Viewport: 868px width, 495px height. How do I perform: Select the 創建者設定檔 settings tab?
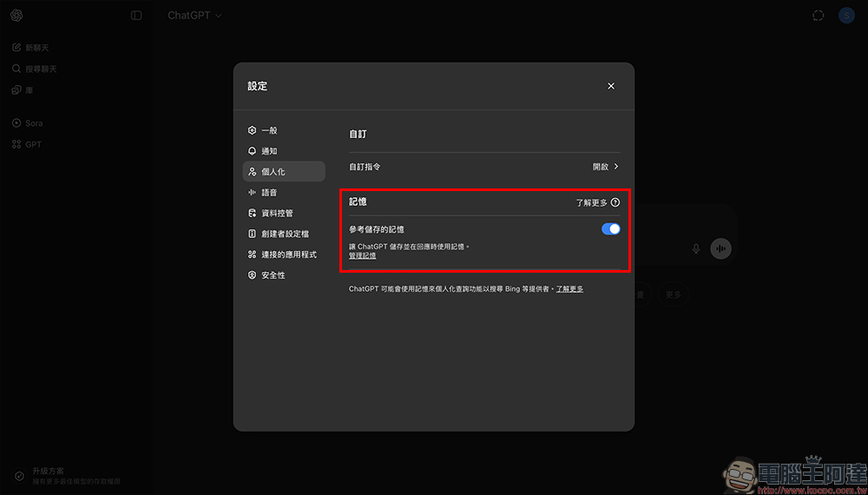284,234
